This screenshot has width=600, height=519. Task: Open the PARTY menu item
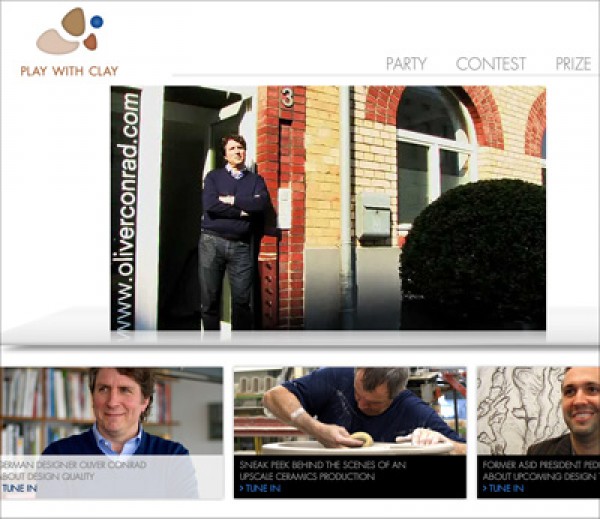pyautogui.click(x=406, y=64)
